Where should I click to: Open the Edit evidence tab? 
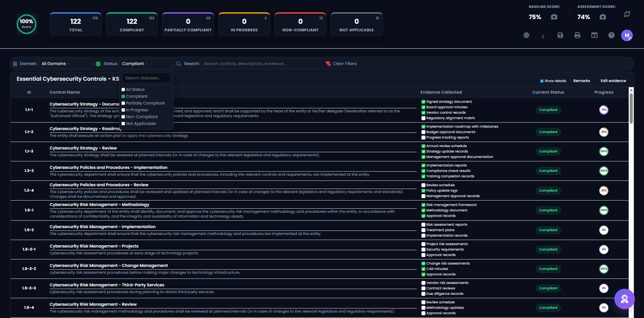613,81
